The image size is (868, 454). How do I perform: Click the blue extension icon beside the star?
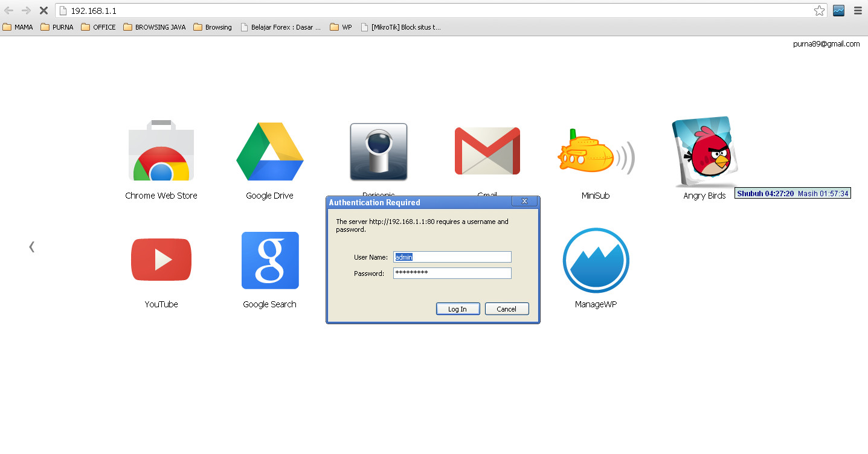pos(838,11)
